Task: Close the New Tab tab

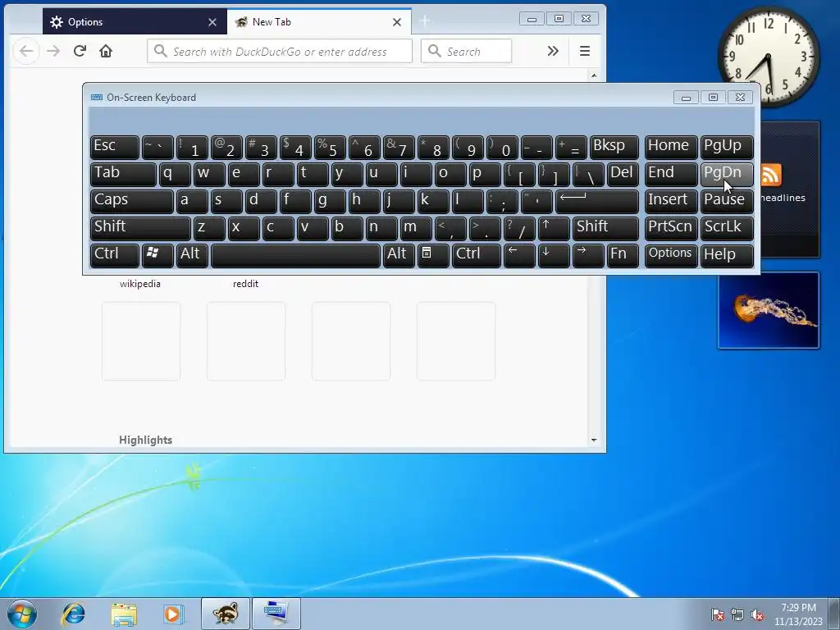Action: (397, 22)
